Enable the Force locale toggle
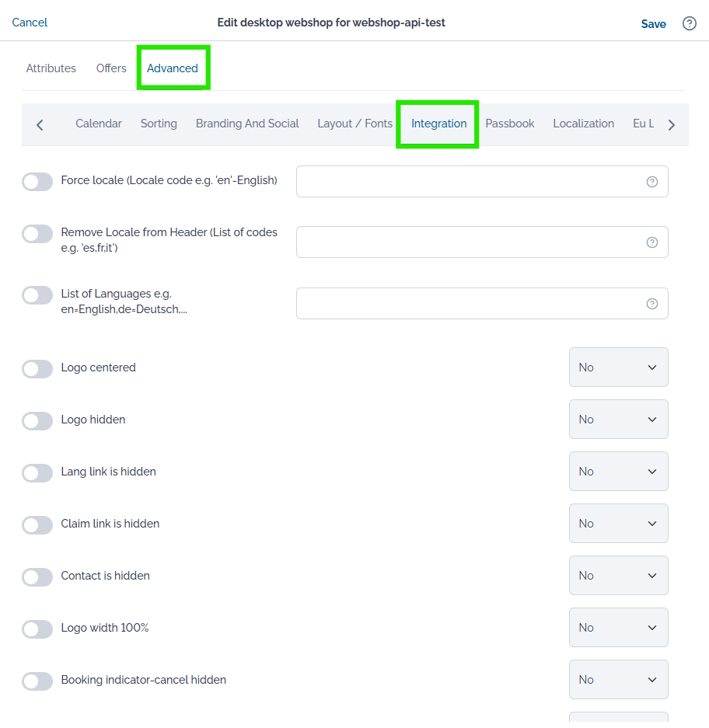Image resolution: width=709 pixels, height=728 pixels. click(x=37, y=182)
